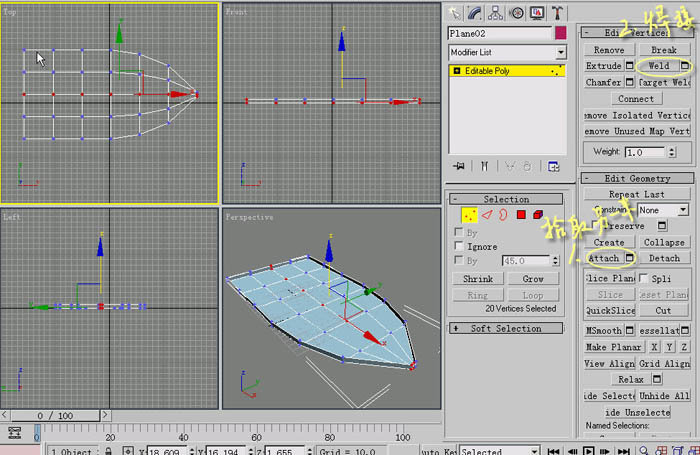Select Edge sub-object level icon
Image resolution: width=700 pixels, height=455 pixels.
(x=487, y=215)
